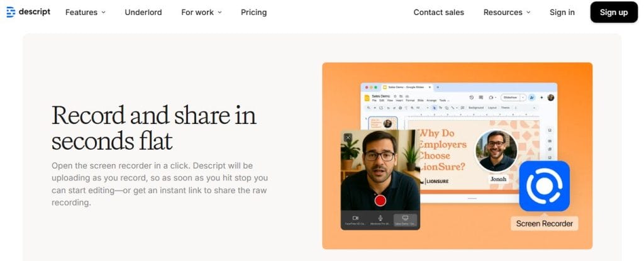The height and width of the screenshot is (261, 644).
Task: Click the screen source icon in recorder bar
Action: coord(405,218)
